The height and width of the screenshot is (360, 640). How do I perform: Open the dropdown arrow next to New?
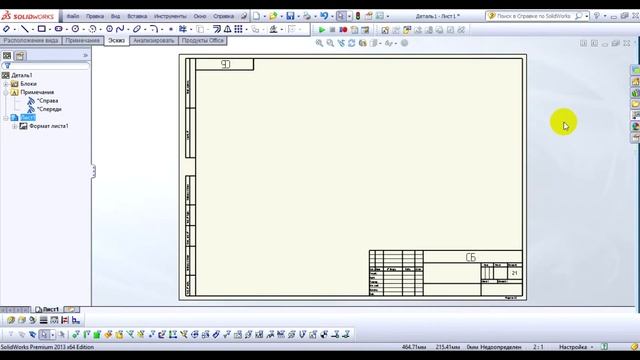(264, 16)
